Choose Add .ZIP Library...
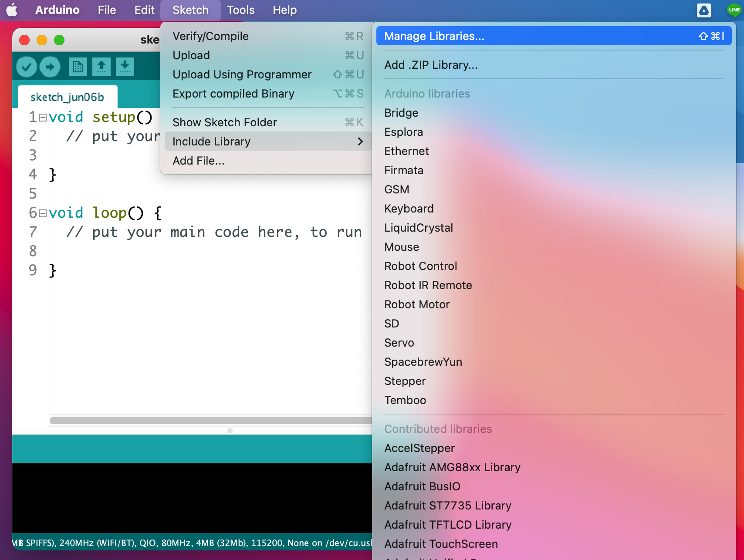The image size is (744, 560). 554,65
